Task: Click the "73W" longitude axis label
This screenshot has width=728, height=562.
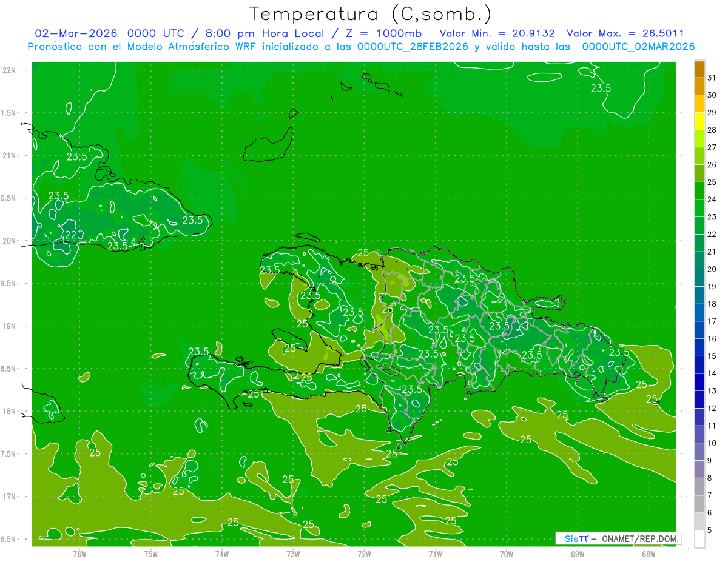Action: 293,554
